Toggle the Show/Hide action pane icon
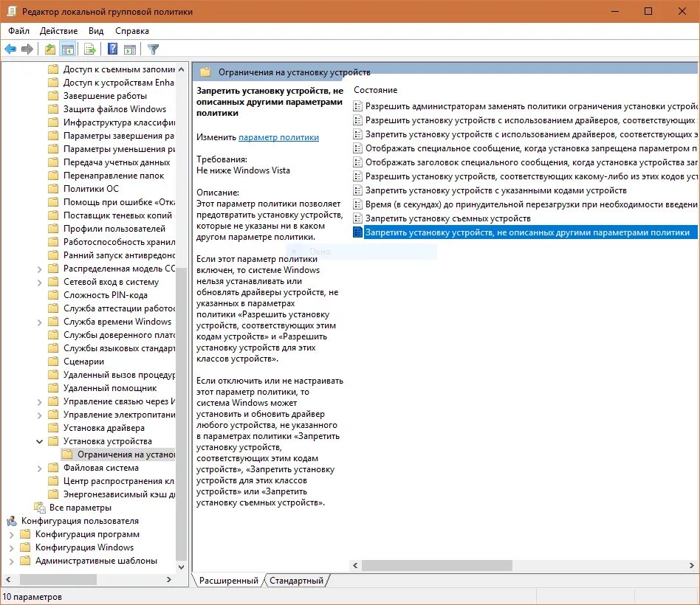 (130, 49)
